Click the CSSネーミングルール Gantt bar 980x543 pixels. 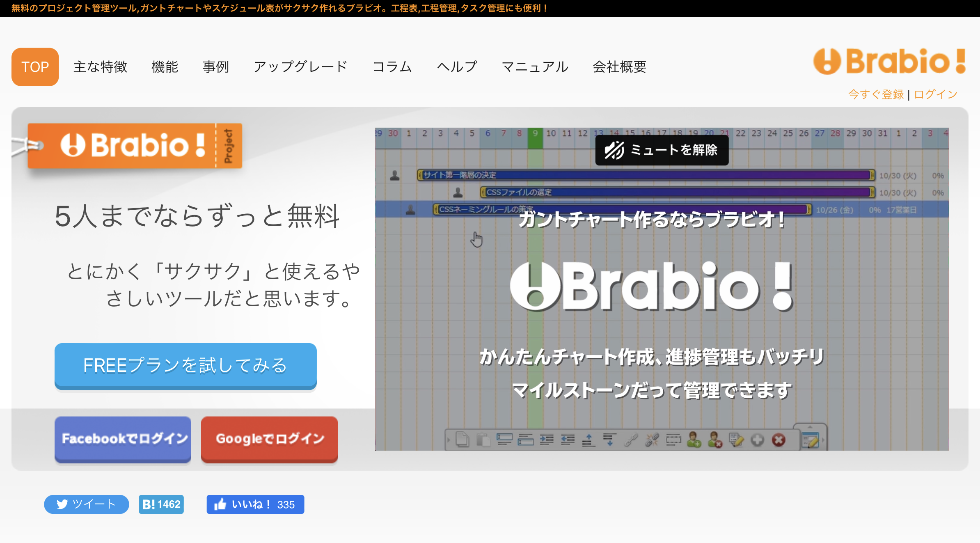pyautogui.click(x=622, y=209)
